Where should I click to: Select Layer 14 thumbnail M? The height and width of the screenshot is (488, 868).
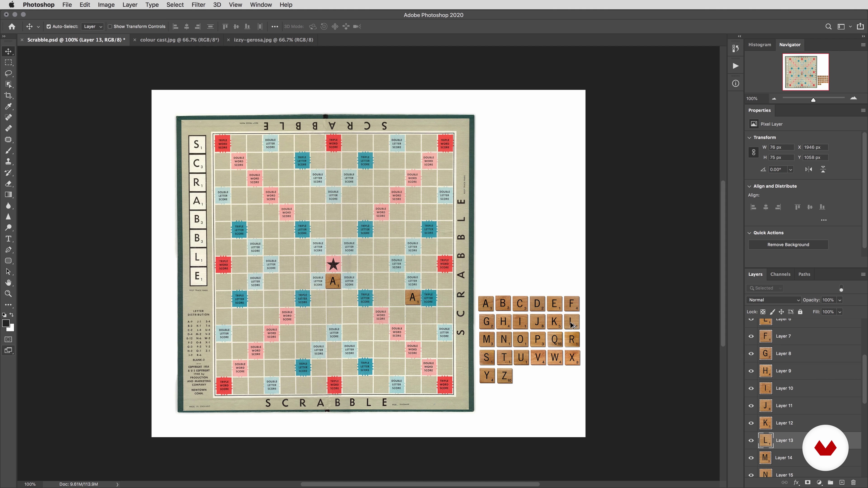(x=765, y=458)
